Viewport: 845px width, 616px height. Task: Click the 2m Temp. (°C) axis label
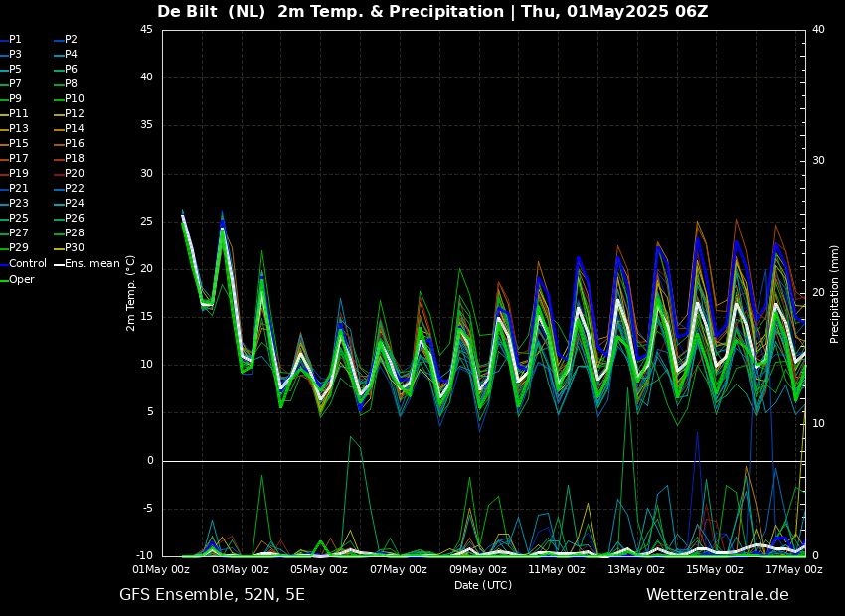[131, 292]
